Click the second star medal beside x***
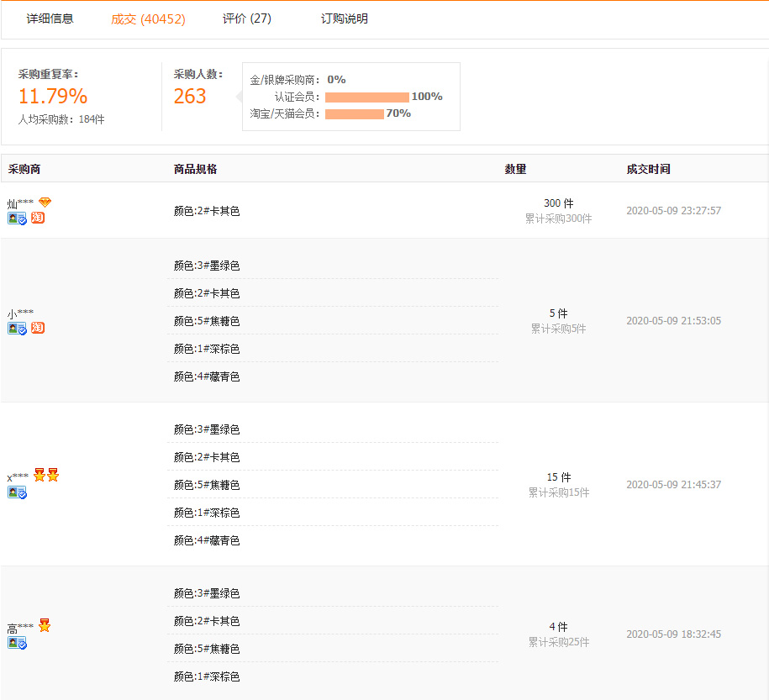Image resolution: width=769 pixels, height=700 pixels. [x=53, y=475]
